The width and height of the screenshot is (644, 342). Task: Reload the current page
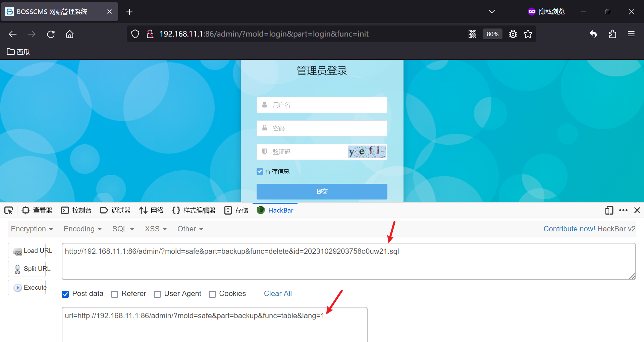pos(51,34)
